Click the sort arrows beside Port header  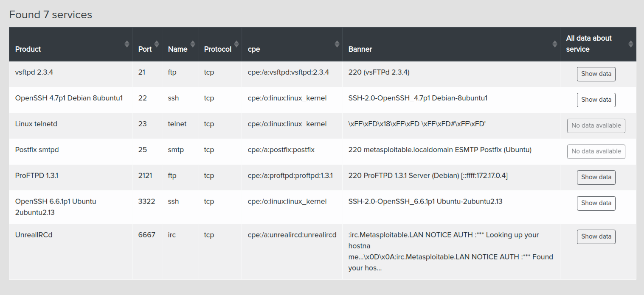coord(156,44)
